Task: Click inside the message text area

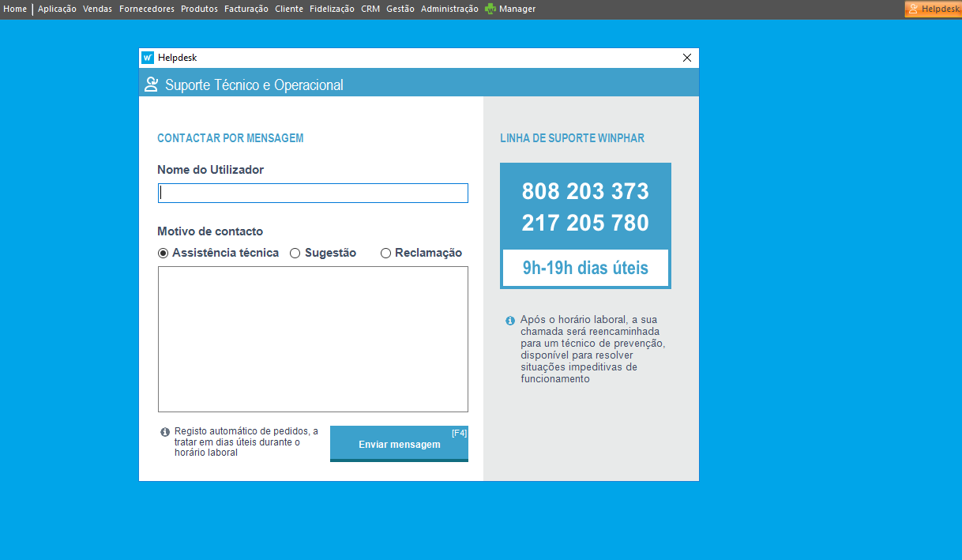Action: (313, 339)
